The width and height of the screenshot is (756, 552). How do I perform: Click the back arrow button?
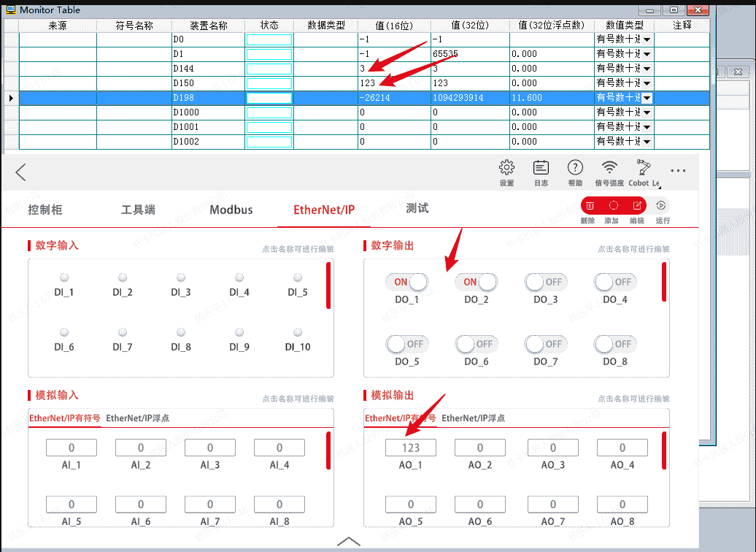click(x=20, y=172)
